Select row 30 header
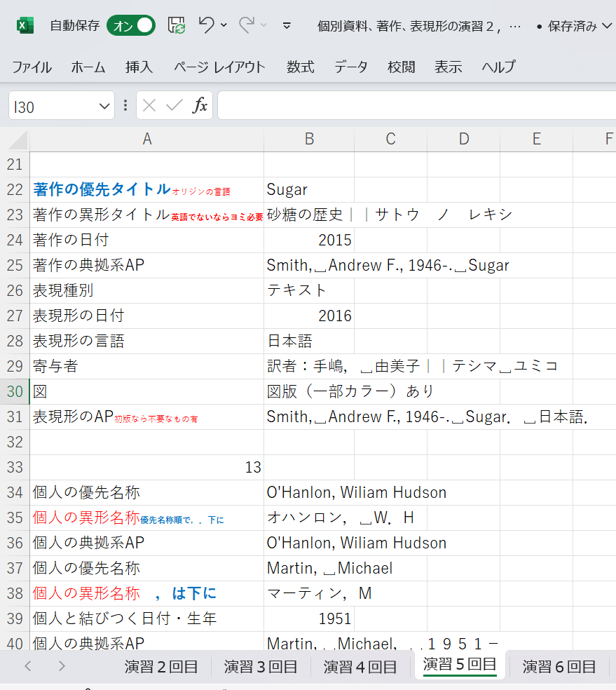 [x=15, y=392]
